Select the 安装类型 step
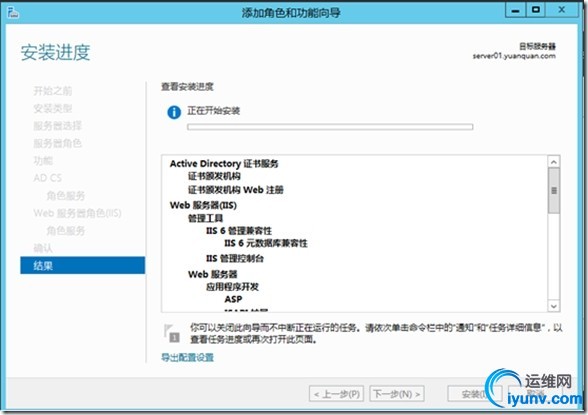This screenshot has width=588, height=415. [52, 108]
